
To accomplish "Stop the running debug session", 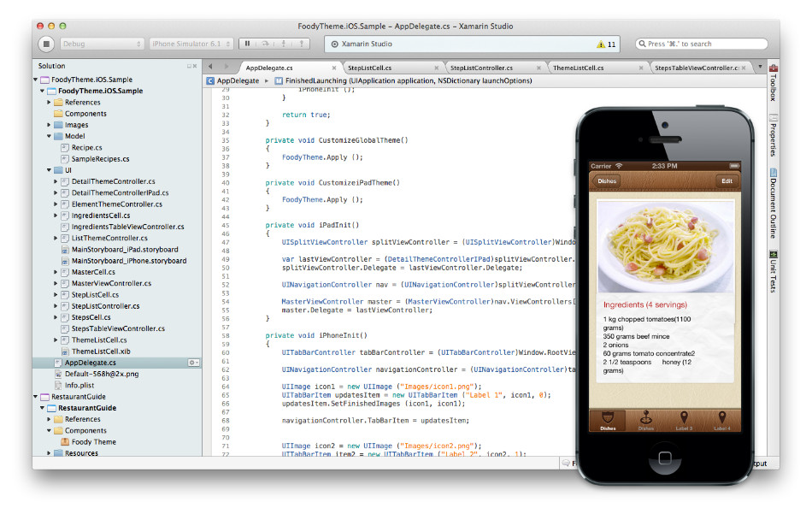I will 46,44.
